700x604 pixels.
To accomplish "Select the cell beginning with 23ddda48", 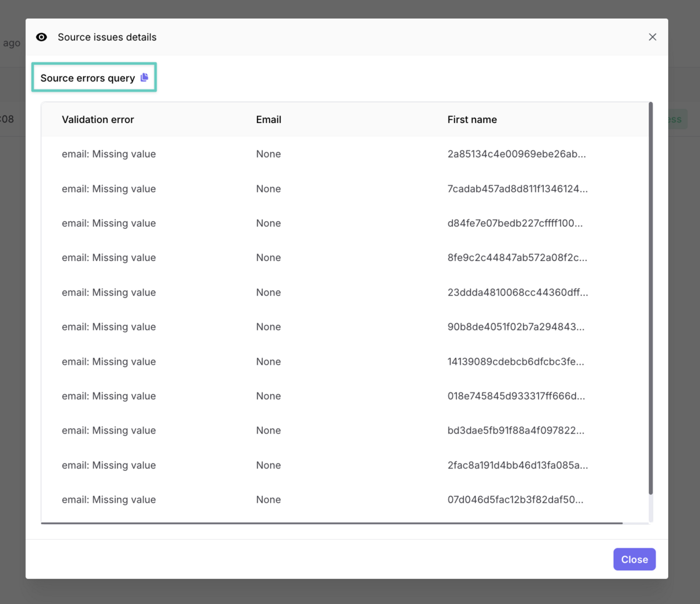I will pyautogui.click(x=517, y=292).
